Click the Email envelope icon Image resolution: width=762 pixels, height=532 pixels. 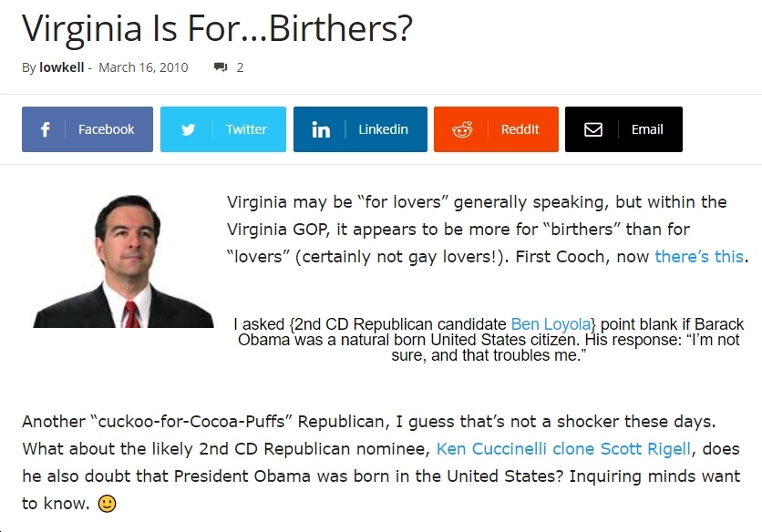pyautogui.click(x=592, y=129)
